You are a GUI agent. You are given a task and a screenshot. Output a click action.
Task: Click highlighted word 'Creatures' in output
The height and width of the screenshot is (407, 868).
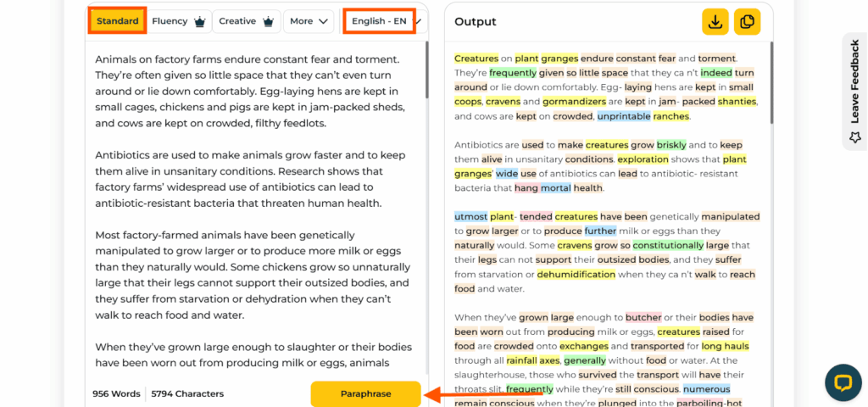(x=476, y=59)
